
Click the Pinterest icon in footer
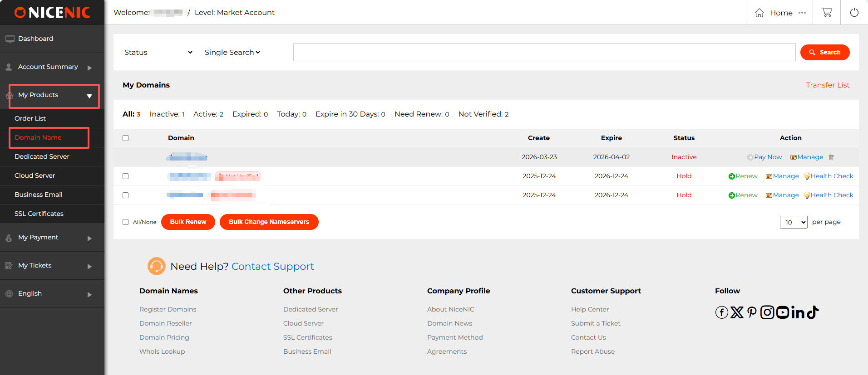[x=752, y=312]
